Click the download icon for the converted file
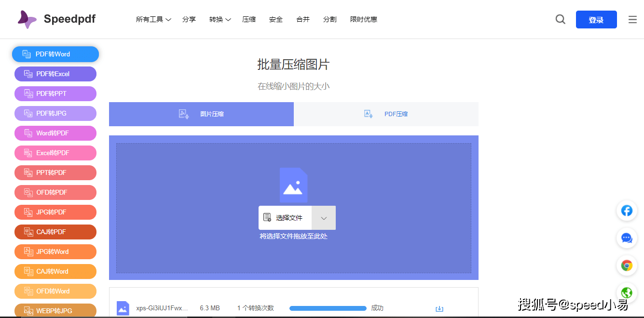The height and width of the screenshot is (318, 644). click(x=439, y=308)
